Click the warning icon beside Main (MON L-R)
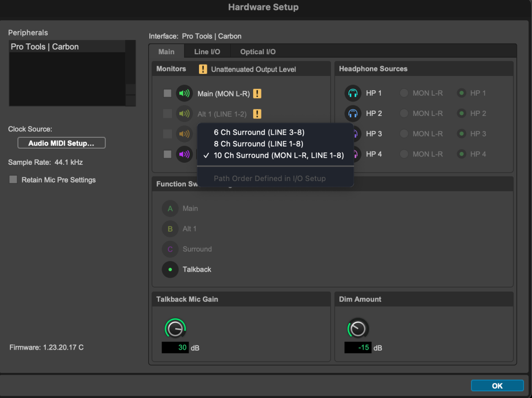The height and width of the screenshot is (398, 532). [257, 93]
